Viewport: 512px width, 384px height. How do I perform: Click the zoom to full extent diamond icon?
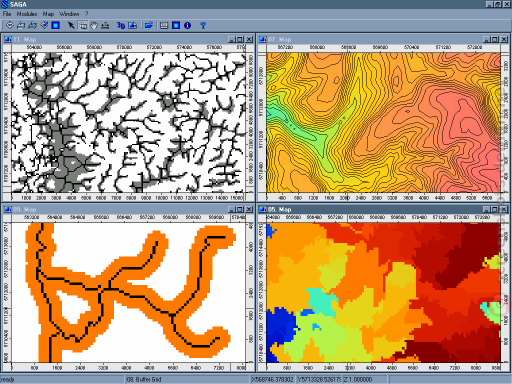(10, 25)
